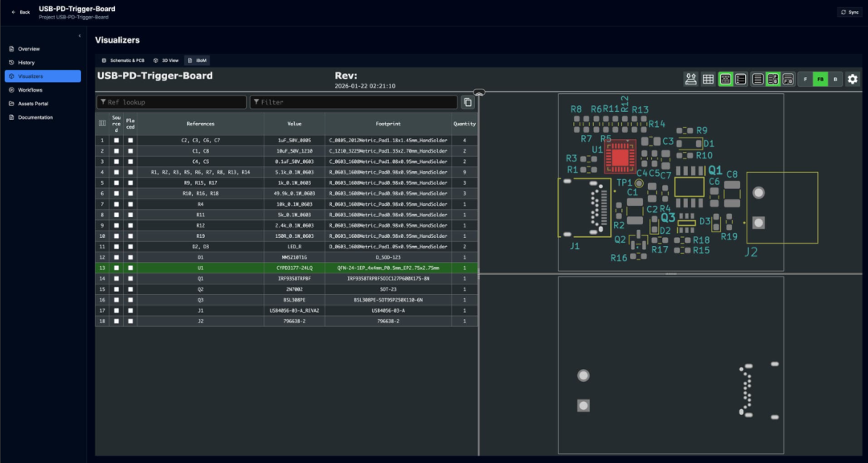Open Documentation from the sidebar
Screen dimensions: 868x463
[43, 117]
